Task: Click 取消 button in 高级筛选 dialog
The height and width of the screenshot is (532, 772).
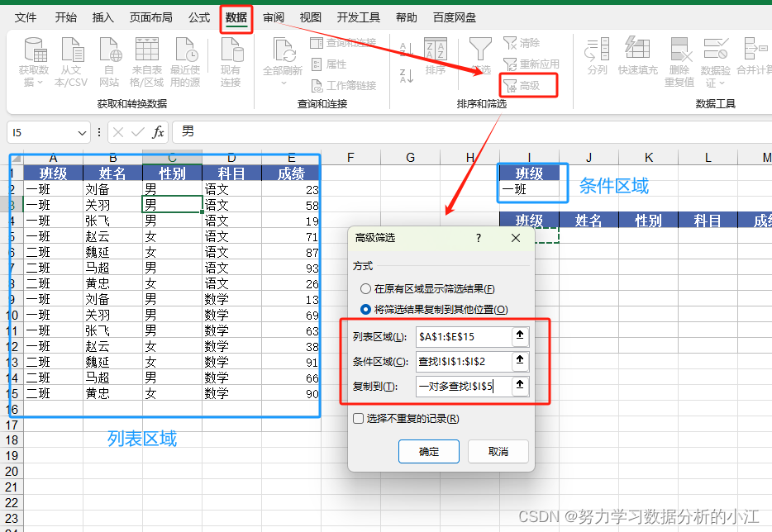Action: pyautogui.click(x=498, y=451)
